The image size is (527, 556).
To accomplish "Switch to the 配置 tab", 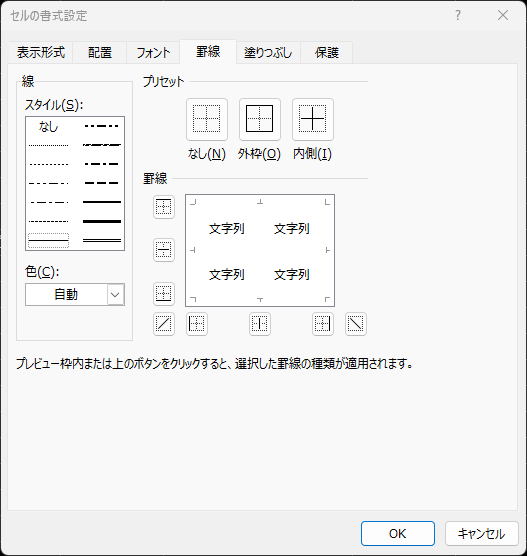I will click(x=100, y=52).
